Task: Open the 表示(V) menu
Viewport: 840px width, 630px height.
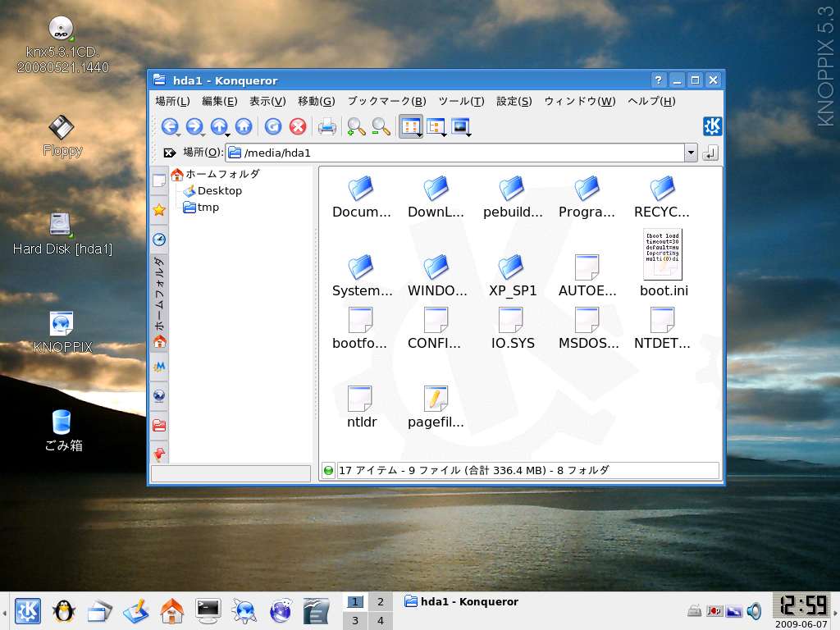Action: (267, 101)
